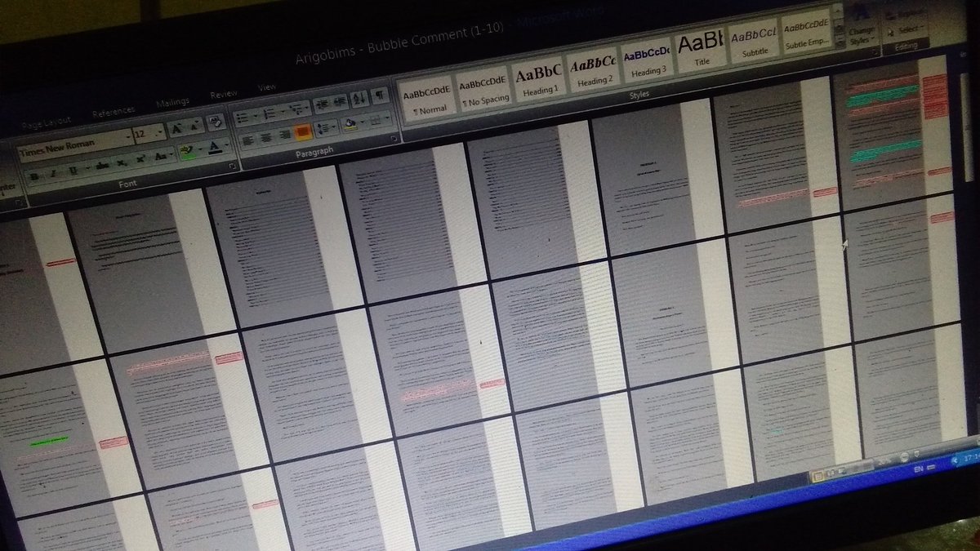980x551 pixels.
Task: Select Full Screen Reading view in status bar
Action: tap(831, 473)
